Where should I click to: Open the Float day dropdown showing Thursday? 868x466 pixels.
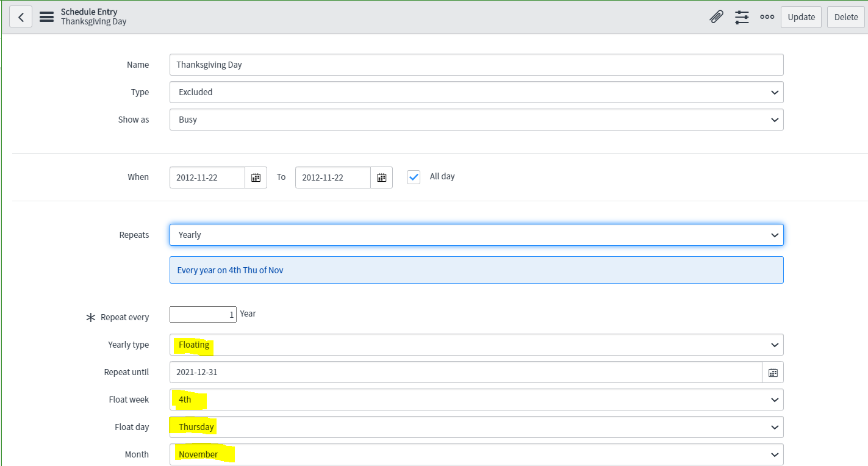pos(476,427)
